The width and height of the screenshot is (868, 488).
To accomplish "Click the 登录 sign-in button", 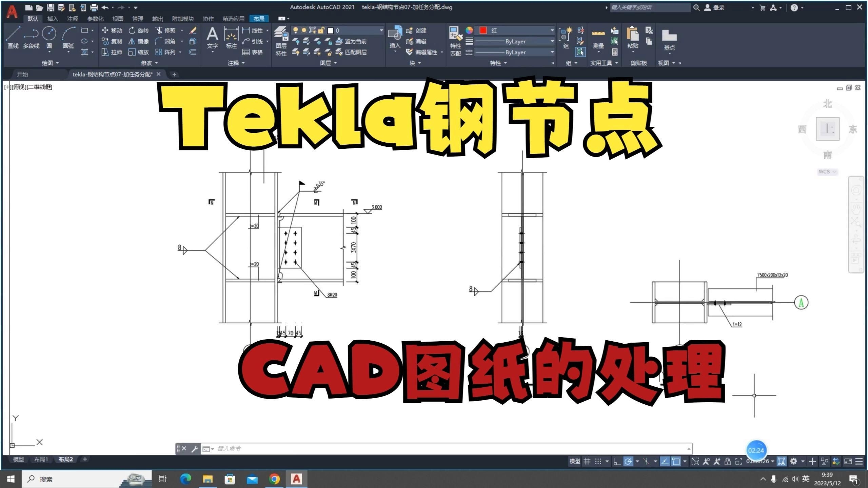I will click(x=717, y=7).
